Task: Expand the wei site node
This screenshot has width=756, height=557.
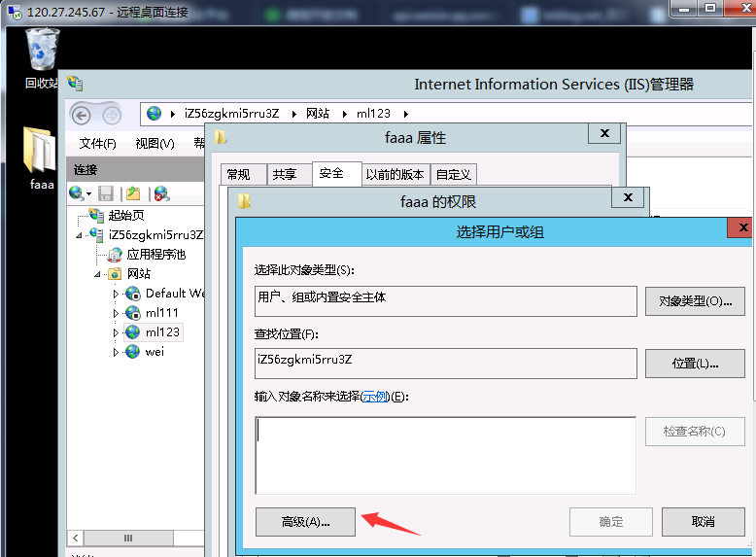Action: pyautogui.click(x=117, y=352)
